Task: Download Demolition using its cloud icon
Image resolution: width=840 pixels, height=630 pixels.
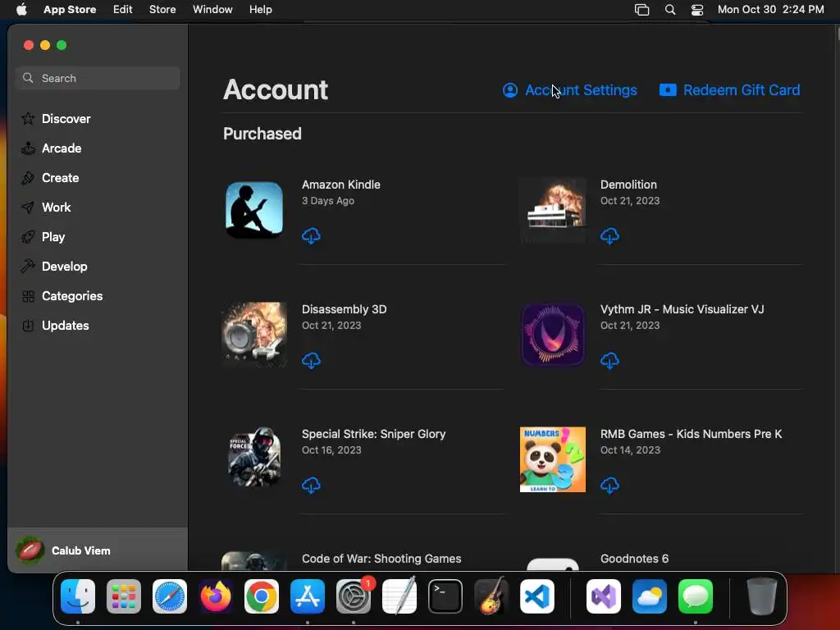Action: pyautogui.click(x=609, y=235)
